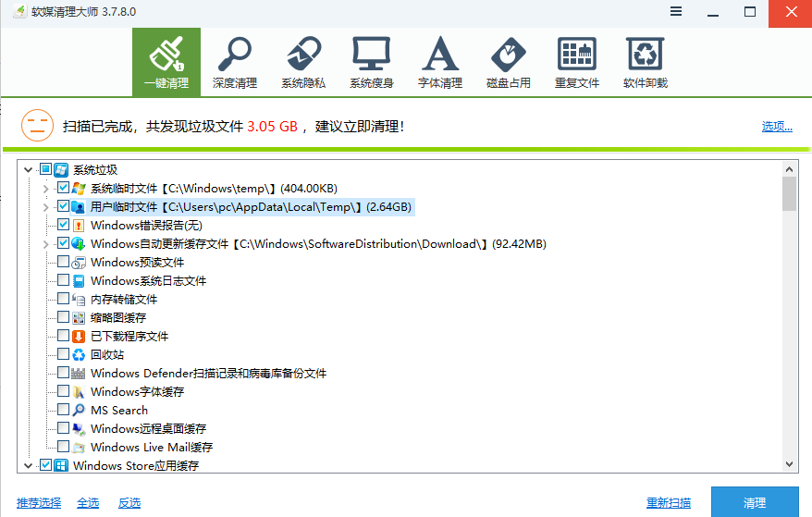Click the scan-result face icon

(x=37, y=126)
